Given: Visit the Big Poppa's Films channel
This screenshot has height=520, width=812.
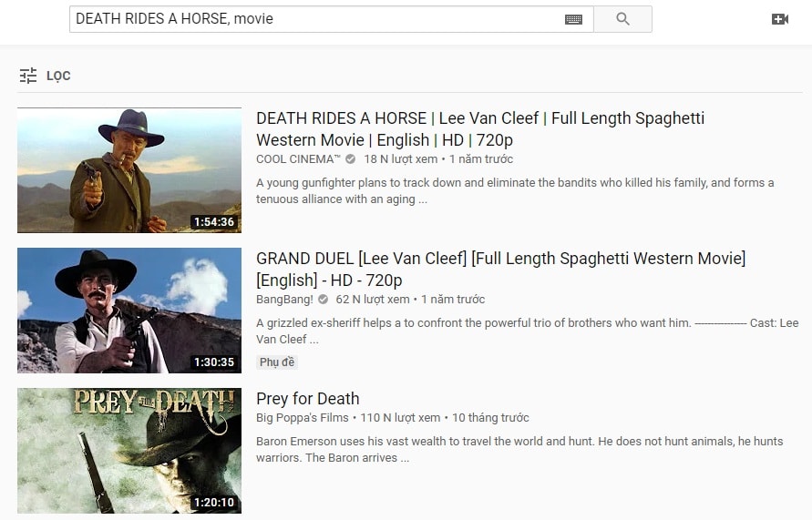Looking at the screenshot, I should pyautogui.click(x=303, y=418).
